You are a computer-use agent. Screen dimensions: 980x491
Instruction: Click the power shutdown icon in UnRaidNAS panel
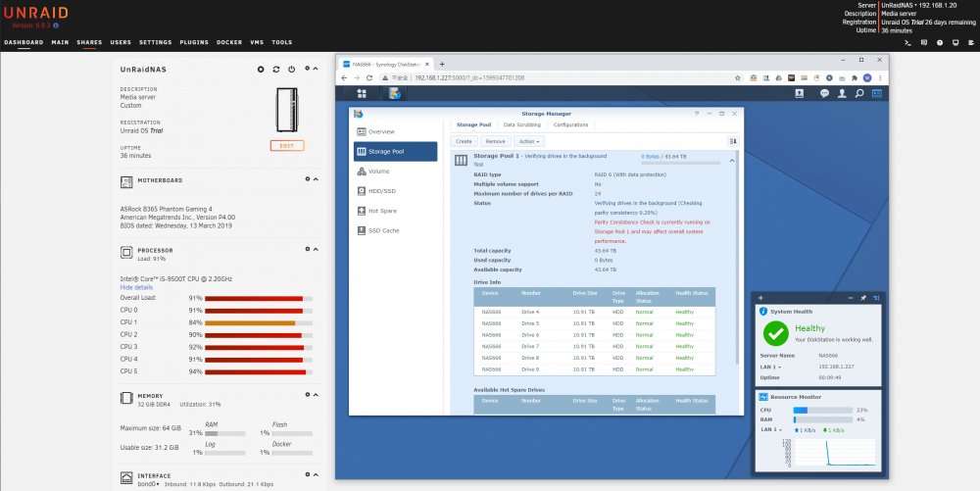pos(292,70)
